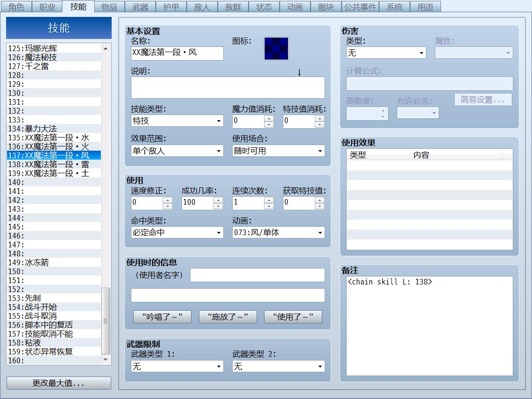Open the 命中类型 dropdown

177,233
